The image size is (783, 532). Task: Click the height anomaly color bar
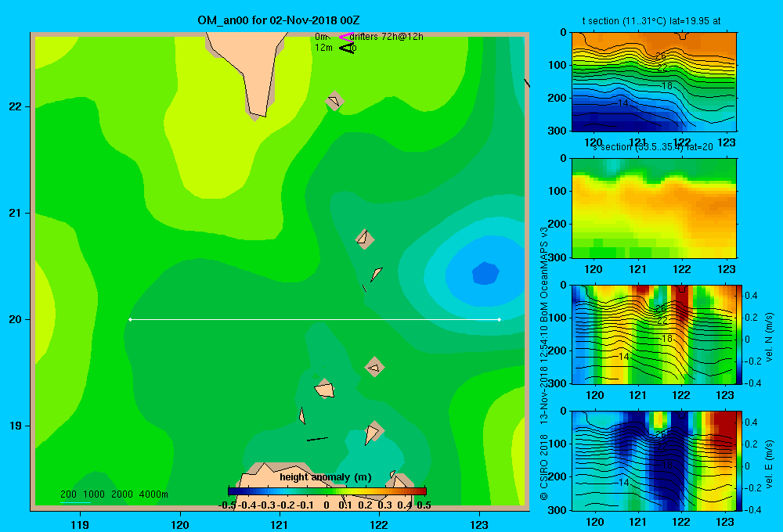coord(327,491)
